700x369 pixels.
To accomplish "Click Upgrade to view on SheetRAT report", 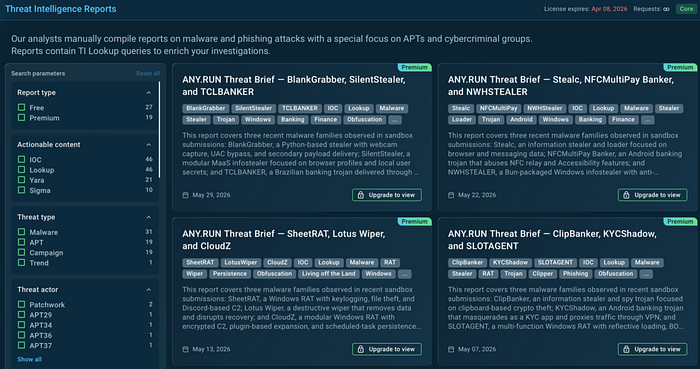I will [387, 349].
